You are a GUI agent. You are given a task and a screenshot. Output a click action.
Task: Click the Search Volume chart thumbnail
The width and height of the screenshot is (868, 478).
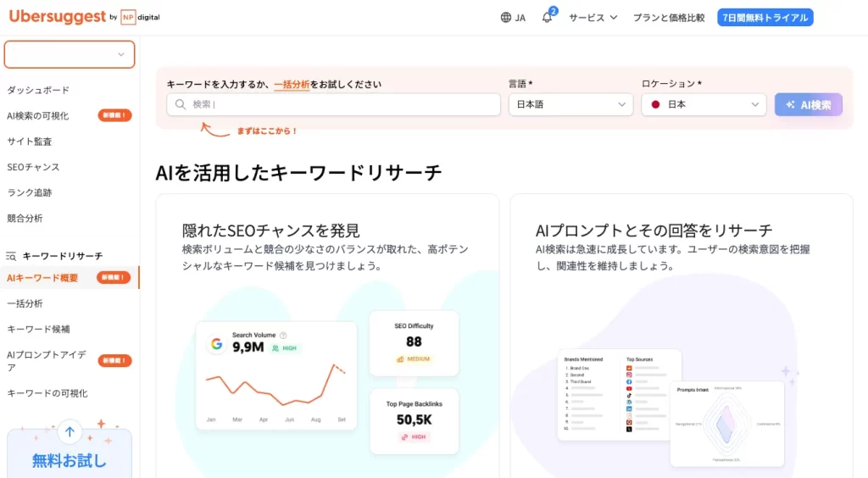(x=276, y=376)
